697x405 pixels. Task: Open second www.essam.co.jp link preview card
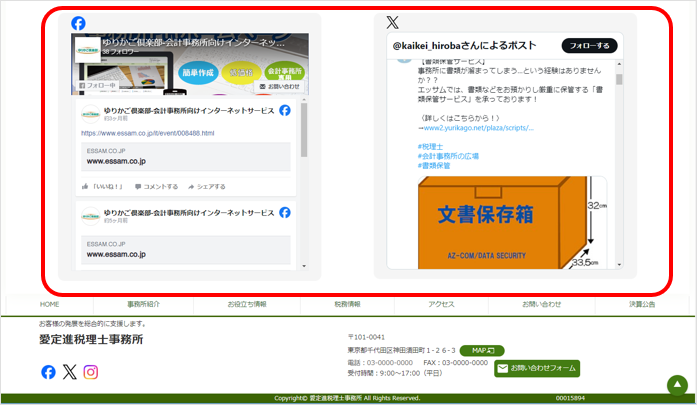pyautogui.click(x=186, y=250)
